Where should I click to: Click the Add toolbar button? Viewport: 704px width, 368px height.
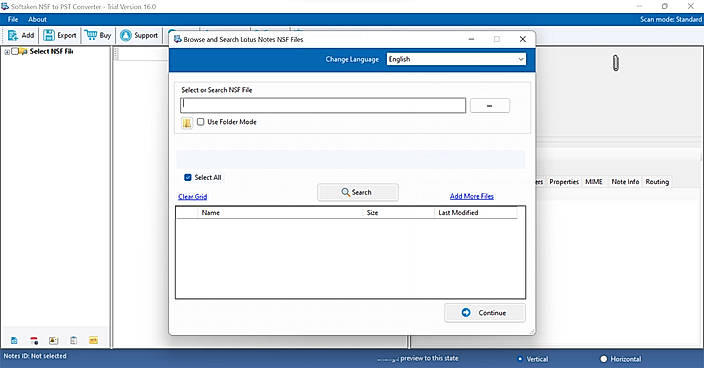pos(21,35)
